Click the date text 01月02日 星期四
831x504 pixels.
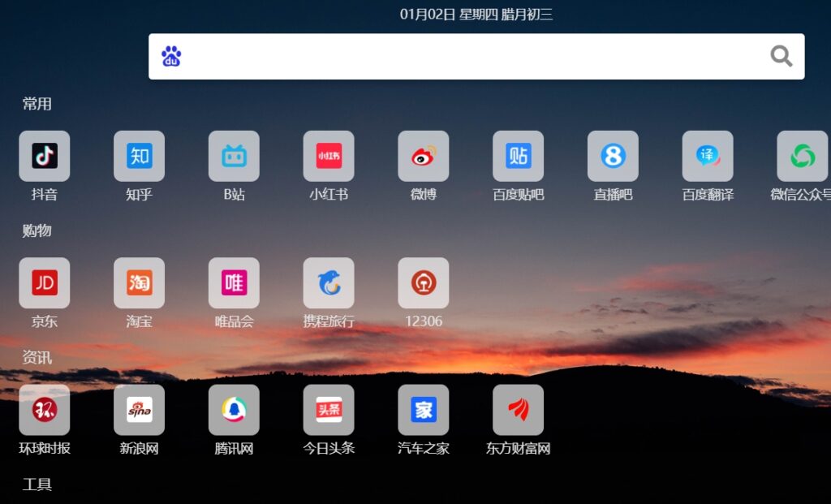coord(449,15)
